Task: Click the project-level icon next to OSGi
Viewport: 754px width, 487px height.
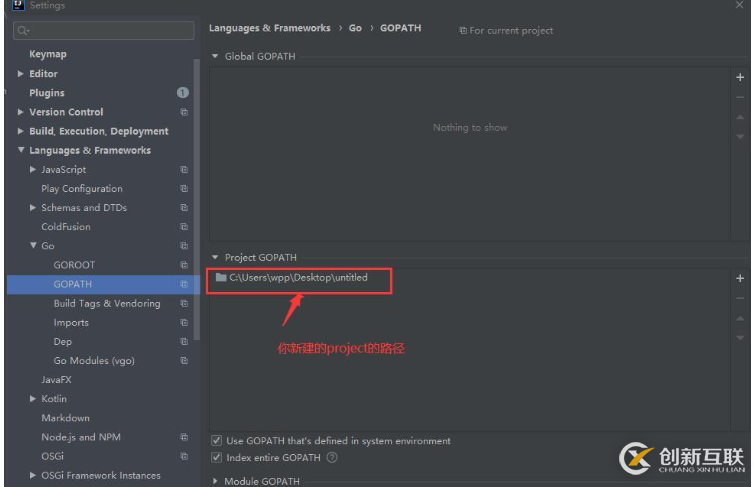Action: [184, 456]
